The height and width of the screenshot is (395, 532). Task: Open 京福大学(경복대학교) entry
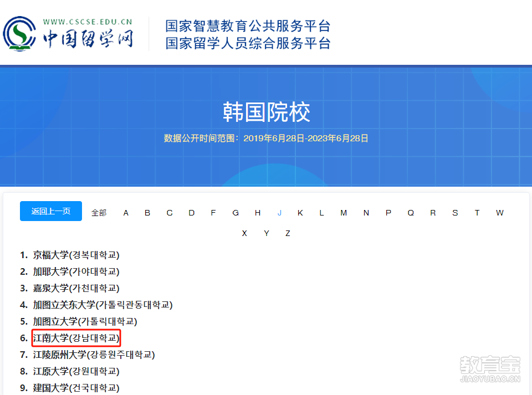click(76, 255)
